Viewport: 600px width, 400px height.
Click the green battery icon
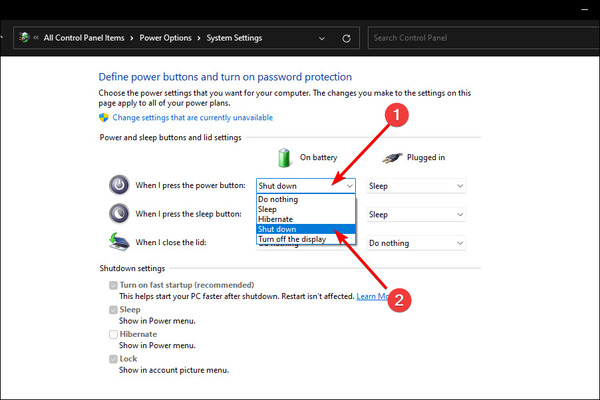[284, 158]
